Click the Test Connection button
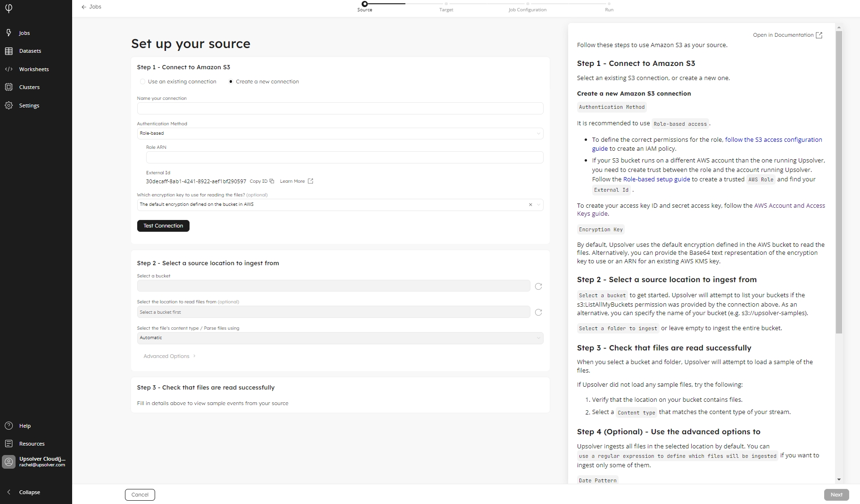Viewport: 860px width, 504px height. pyautogui.click(x=163, y=226)
